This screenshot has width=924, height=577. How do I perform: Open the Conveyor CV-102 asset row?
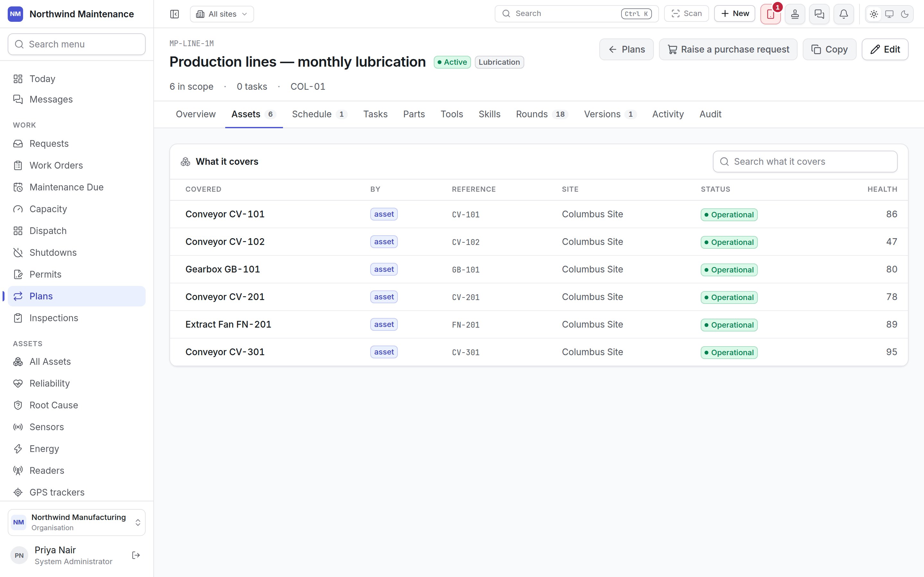[539, 242]
